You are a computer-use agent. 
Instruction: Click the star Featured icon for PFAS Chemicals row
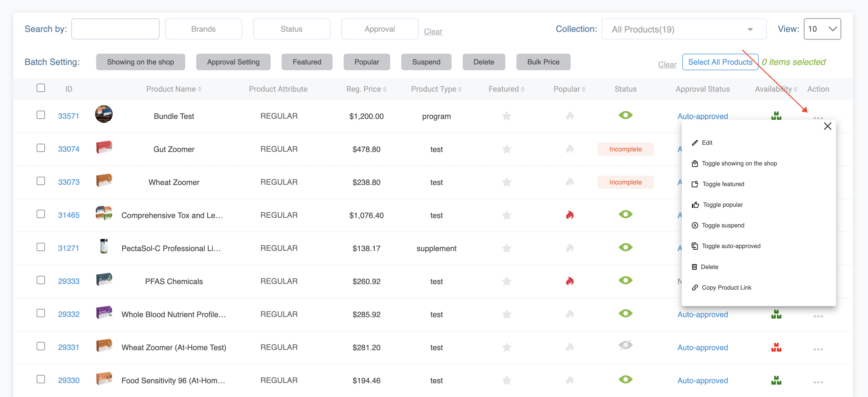507,281
